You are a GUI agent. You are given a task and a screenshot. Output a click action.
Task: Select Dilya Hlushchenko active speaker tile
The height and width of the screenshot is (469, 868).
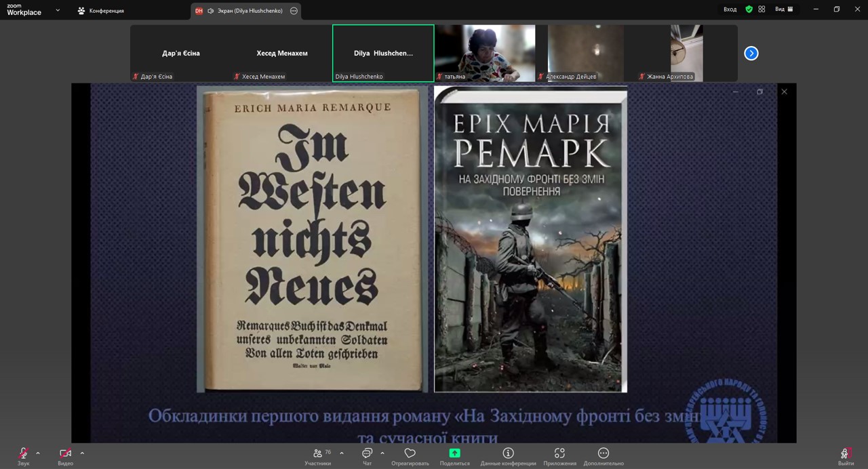coord(383,54)
